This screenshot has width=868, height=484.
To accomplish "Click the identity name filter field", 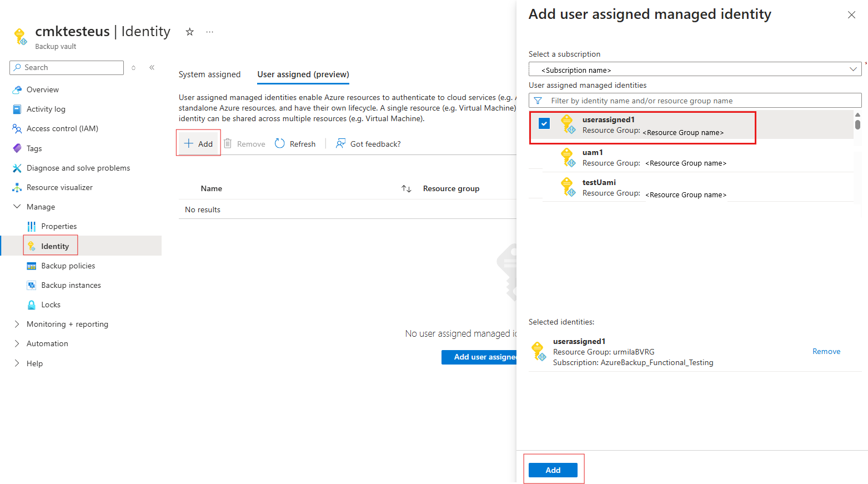I will click(x=700, y=101).
